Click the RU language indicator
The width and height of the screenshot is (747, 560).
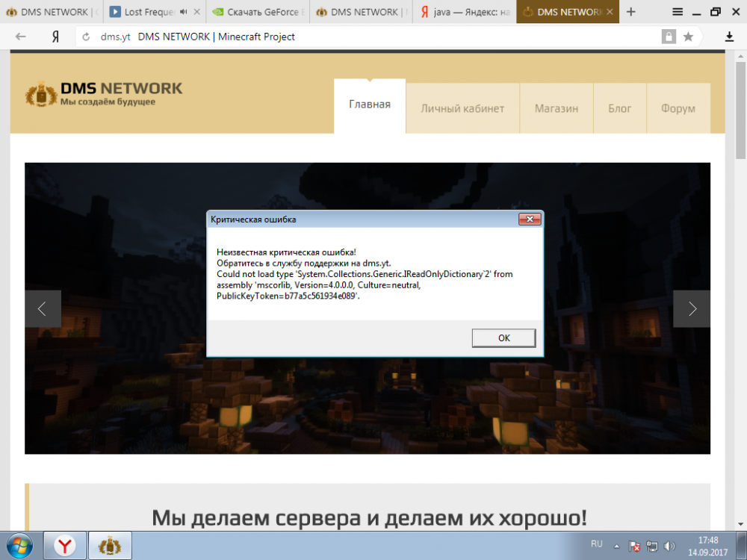tap(596, 544)
